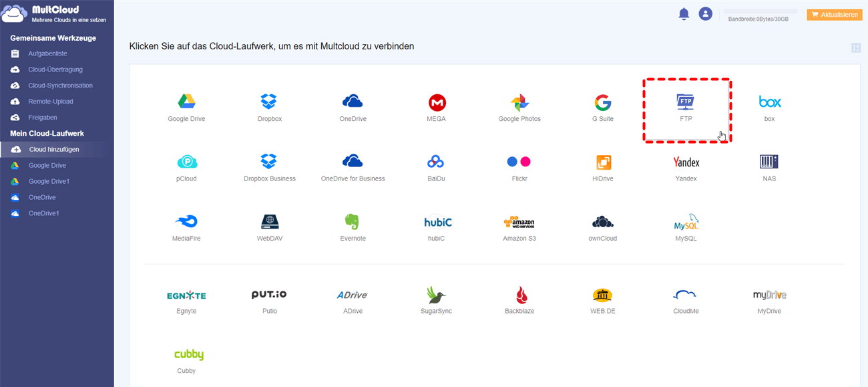This screenshot has width=868, height=387.
Task: Choose MySQL connection icon
Action: pyautogui.click(x=686, y=223)
